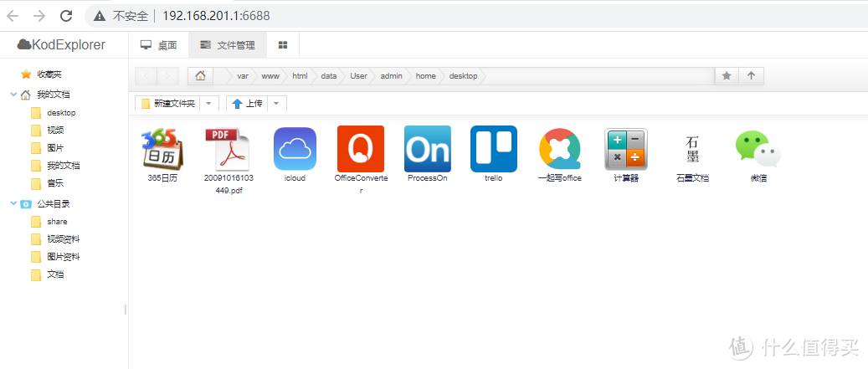The height and width of the screenshot is (369, 868).
Task: Open the 365日历 calendar app icon
Action: coord(162,149)
